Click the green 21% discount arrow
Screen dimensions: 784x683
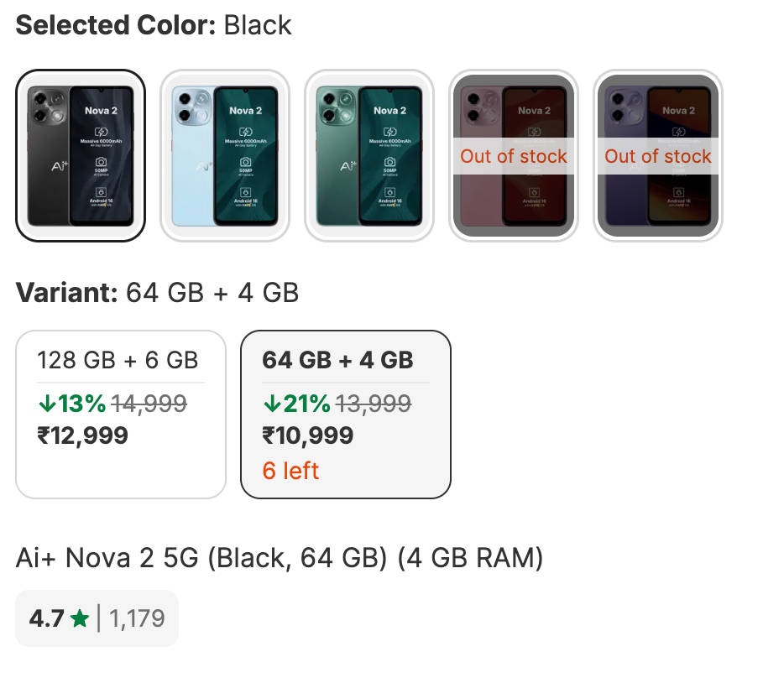pyautogui.click(x=271, y=404)
